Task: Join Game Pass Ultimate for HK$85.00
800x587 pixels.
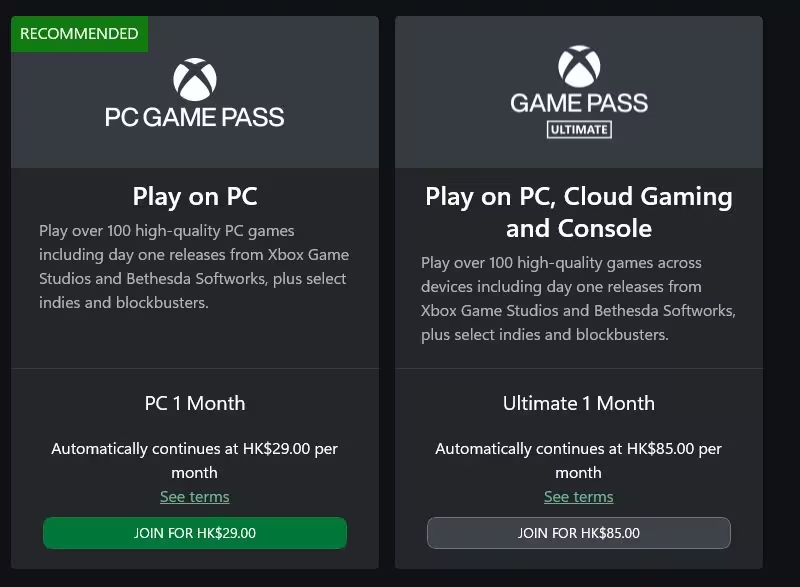Action: [x=579, y=533]
